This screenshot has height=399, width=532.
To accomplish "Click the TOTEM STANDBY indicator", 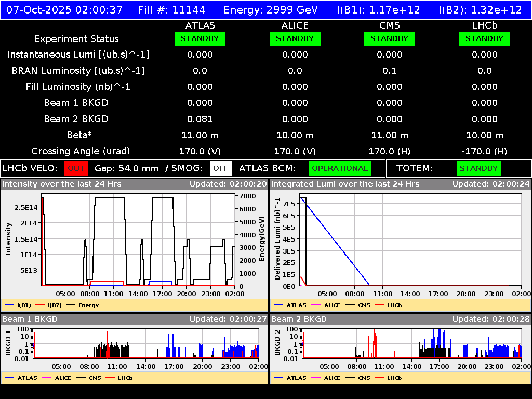I will click(478, 168).
